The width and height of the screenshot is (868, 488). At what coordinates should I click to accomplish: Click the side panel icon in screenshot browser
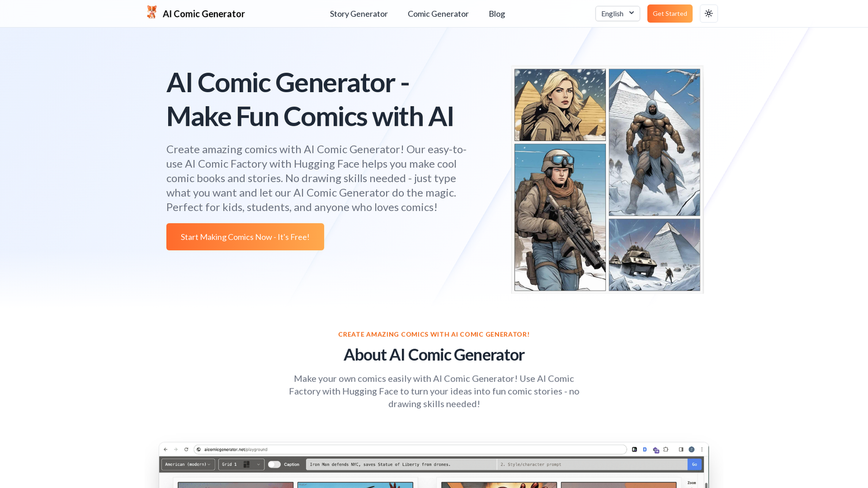[x=681, y=450]
